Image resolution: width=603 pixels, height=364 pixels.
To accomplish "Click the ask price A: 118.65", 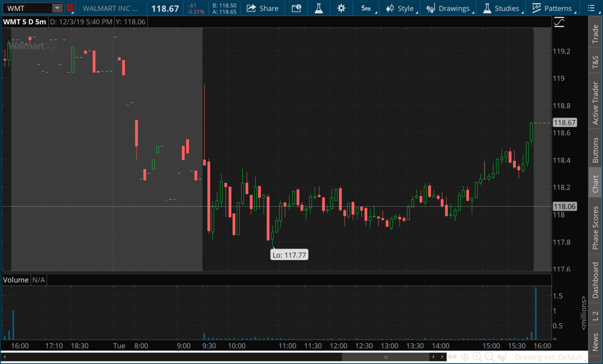I will pos(225,12).
